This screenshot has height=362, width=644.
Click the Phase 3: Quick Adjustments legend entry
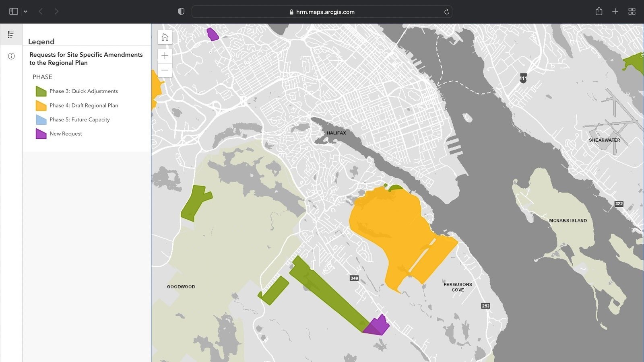pyautogui.click(x=83, y=91)
